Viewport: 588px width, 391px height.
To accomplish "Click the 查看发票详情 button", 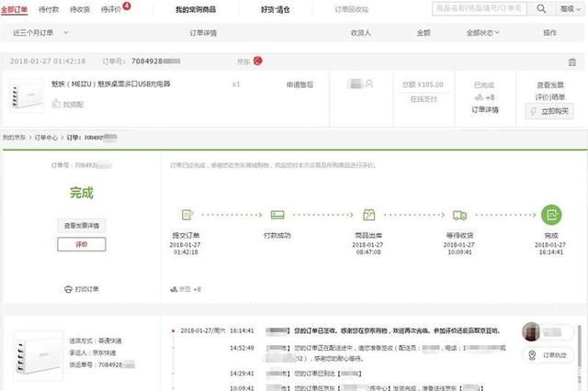I will 81,225.
